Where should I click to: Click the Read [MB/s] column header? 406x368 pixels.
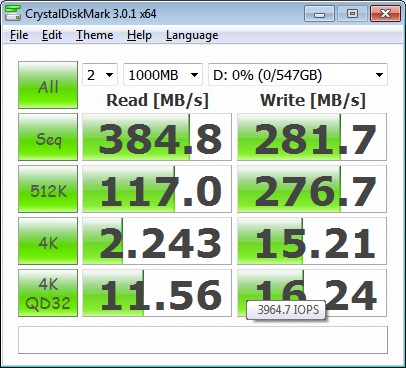(157, 100)
